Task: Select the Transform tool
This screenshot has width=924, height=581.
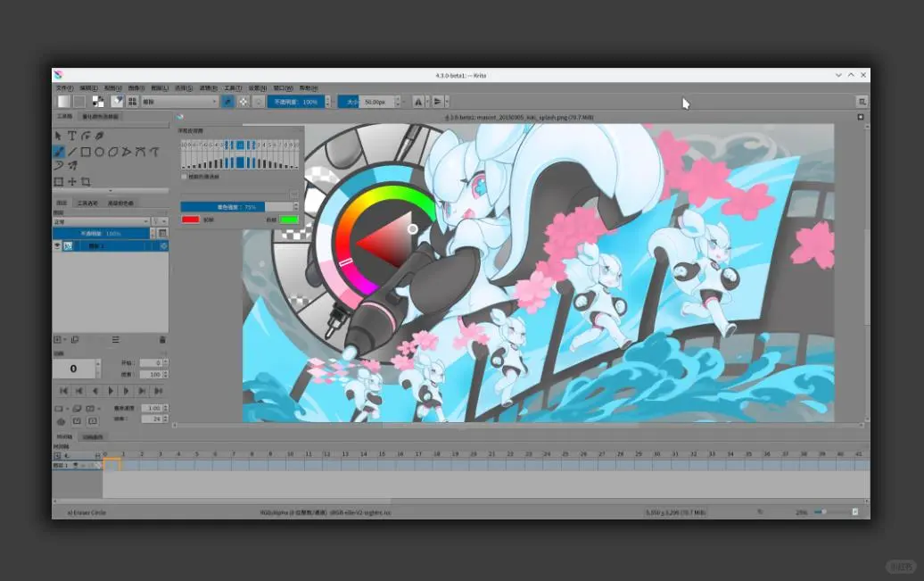Action: click(58, 182)
